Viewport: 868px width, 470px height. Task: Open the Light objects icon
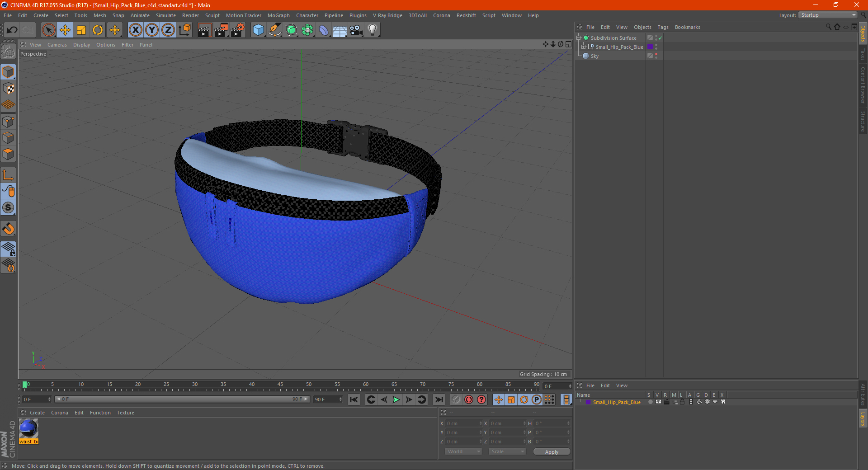pyautogui.click(x=373, y=30)
